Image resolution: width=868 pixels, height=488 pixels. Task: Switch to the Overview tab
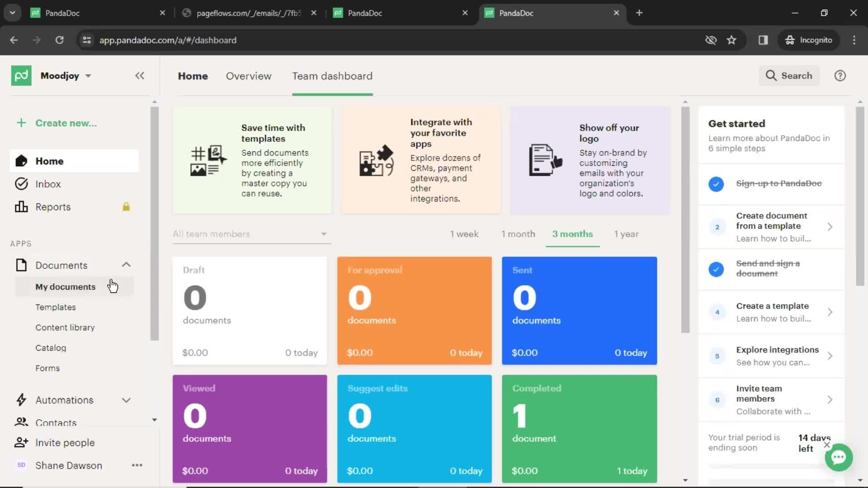249,76
